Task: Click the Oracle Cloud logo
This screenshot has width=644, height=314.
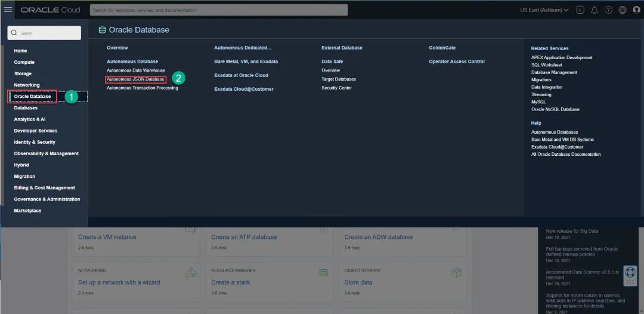Action: (x=51, y=10)
